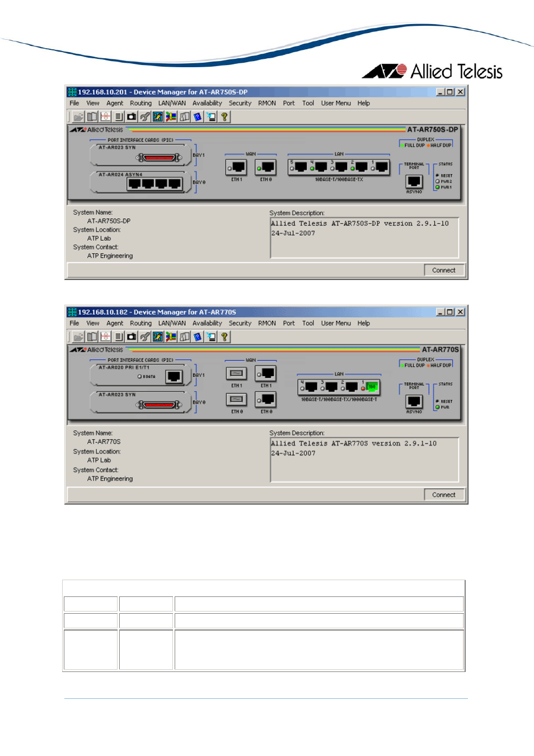
Task: Click AT-AR020 PRI E1/T1 port on AT-AR770S
Action: point(174,376)
